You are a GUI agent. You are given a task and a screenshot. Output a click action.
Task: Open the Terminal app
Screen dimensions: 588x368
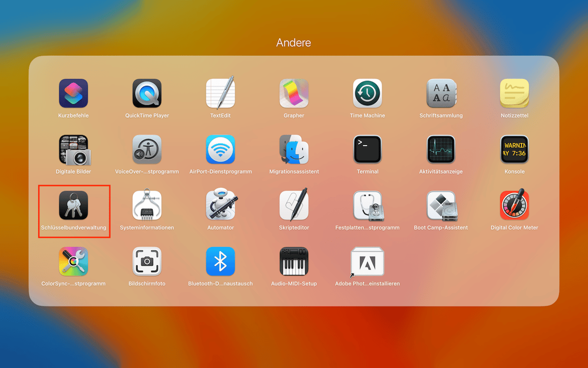[367, 150]
